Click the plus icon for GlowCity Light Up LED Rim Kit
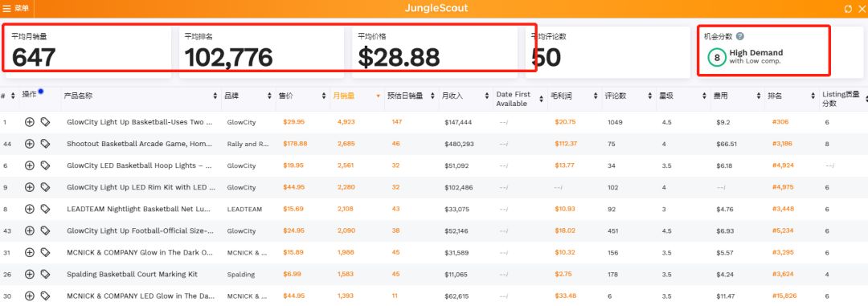868x306 pixels. point(30,187)
